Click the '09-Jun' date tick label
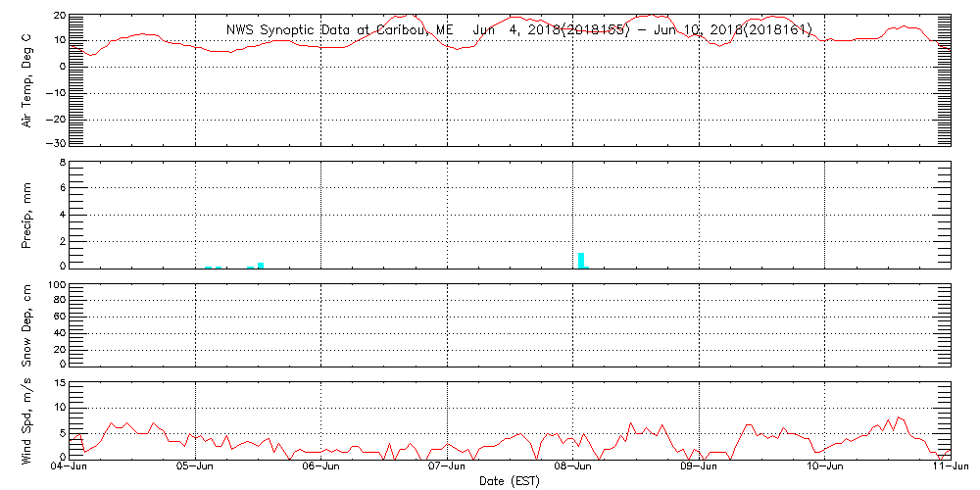980x490 pixels. 699,468
